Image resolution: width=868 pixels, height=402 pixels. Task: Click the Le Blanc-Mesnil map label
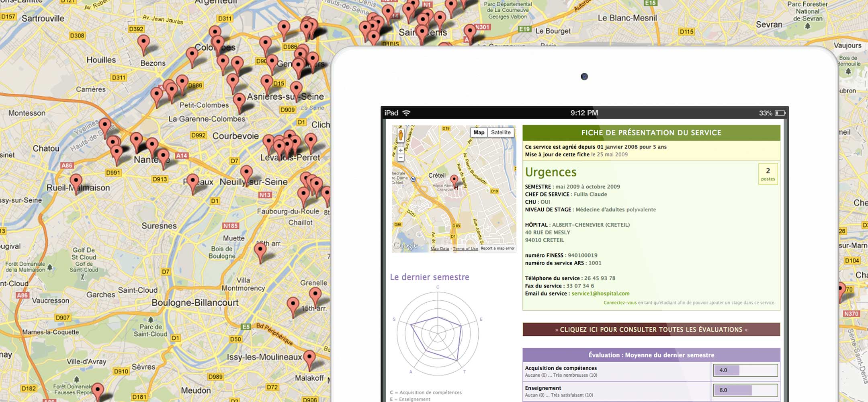[627, 18]
